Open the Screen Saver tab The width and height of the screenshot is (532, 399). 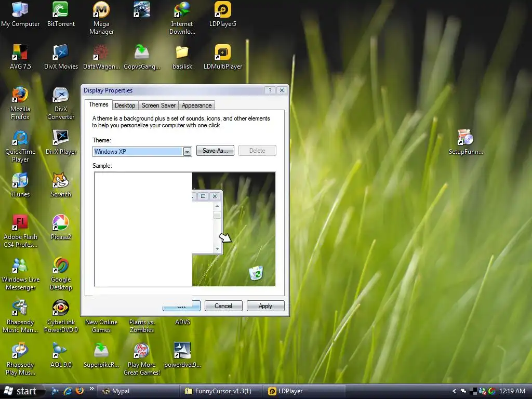pos(158,105)
